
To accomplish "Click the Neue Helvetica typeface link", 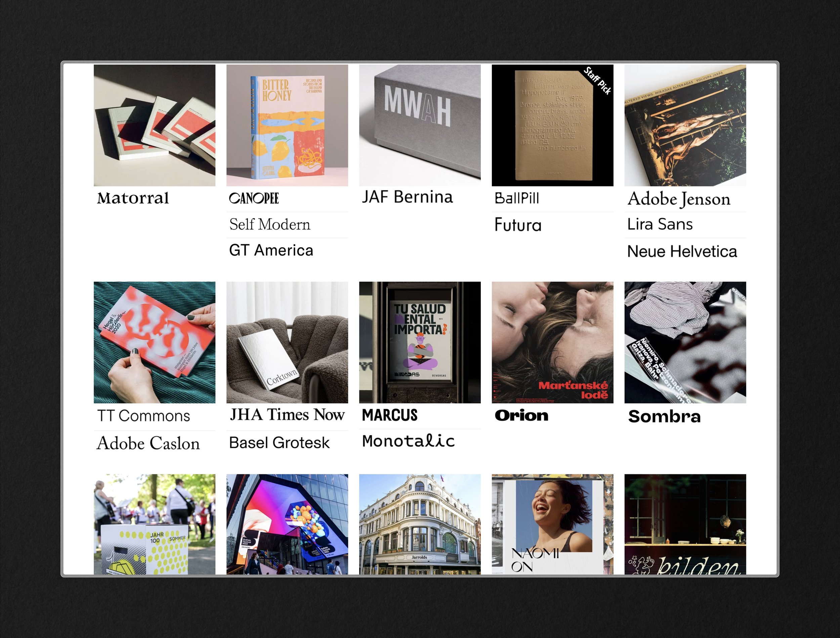I will coord(682,251).
